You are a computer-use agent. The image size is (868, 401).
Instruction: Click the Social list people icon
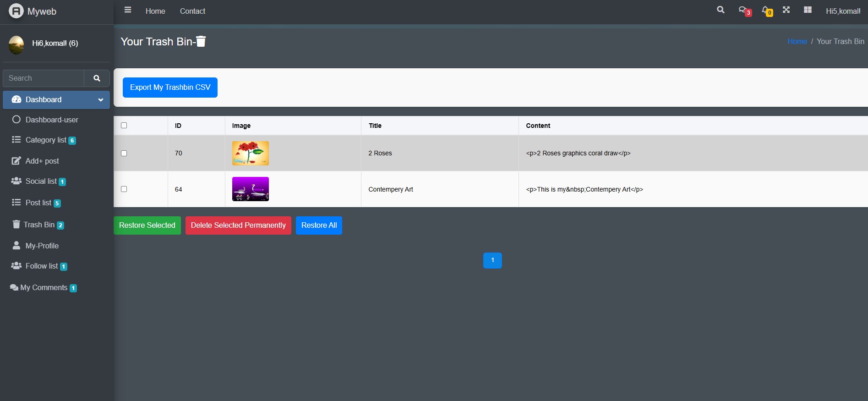tap(16, 181)
